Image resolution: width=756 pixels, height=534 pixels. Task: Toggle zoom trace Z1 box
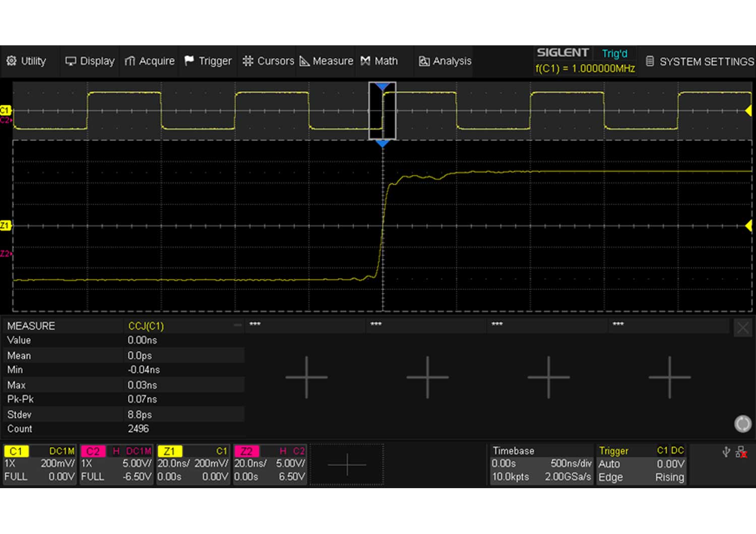click(193, 464)
